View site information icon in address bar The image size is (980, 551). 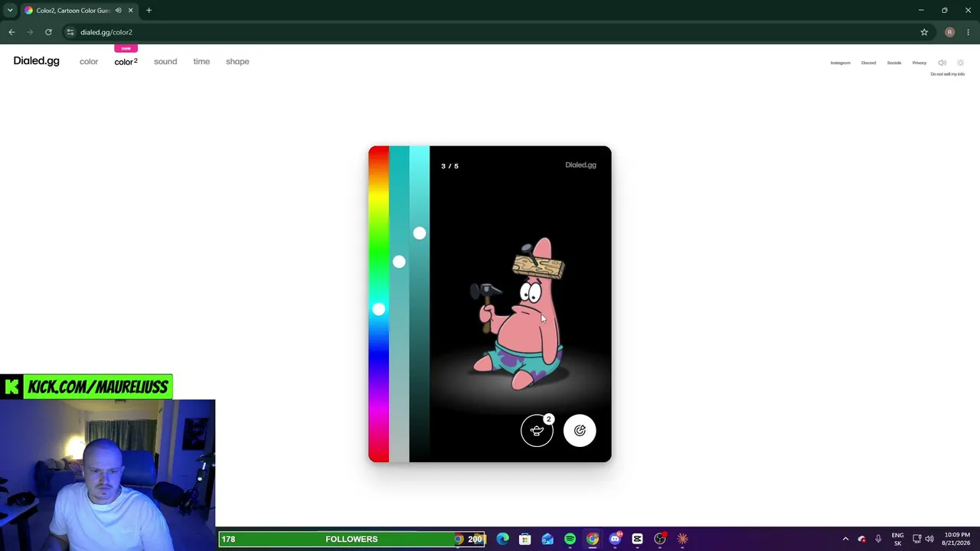[x=70, y=32]
